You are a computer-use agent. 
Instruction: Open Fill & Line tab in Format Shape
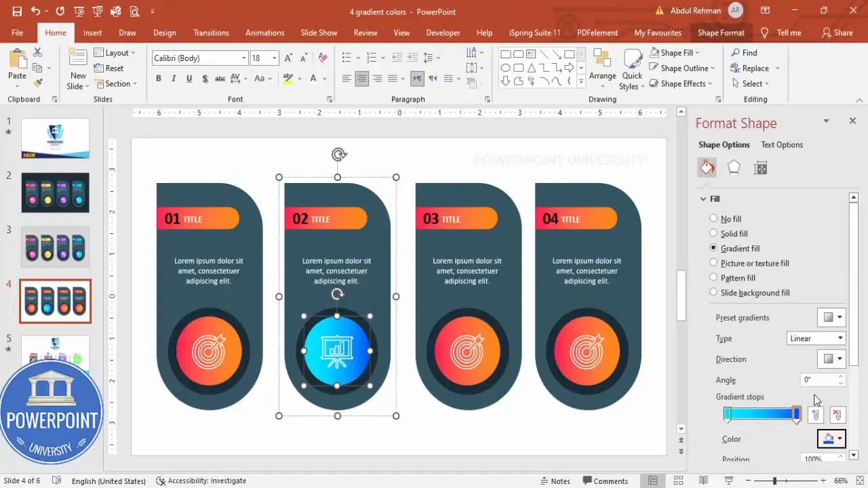click(x=707, y=167)
